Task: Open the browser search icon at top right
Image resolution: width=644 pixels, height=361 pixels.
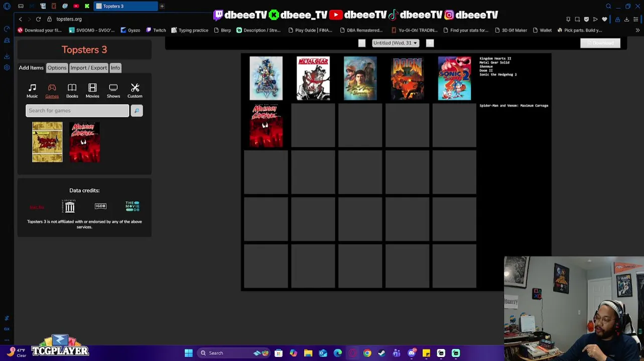Action: pos(608,6)
